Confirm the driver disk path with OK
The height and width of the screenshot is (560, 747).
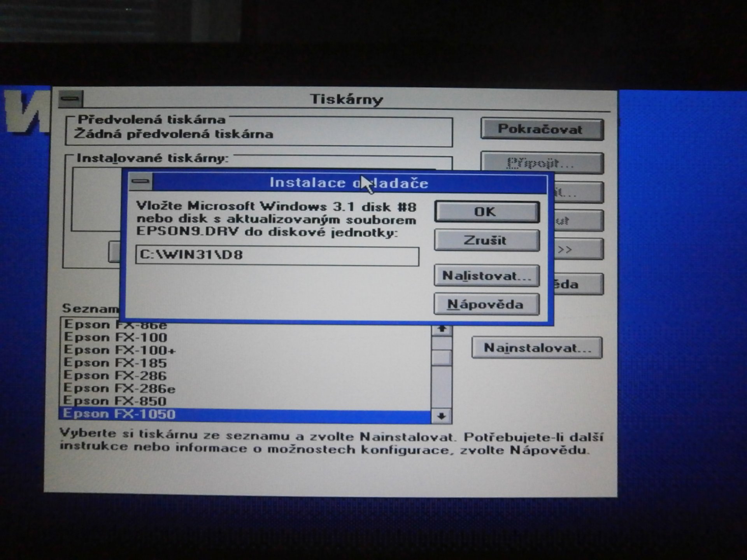point(486,212)
